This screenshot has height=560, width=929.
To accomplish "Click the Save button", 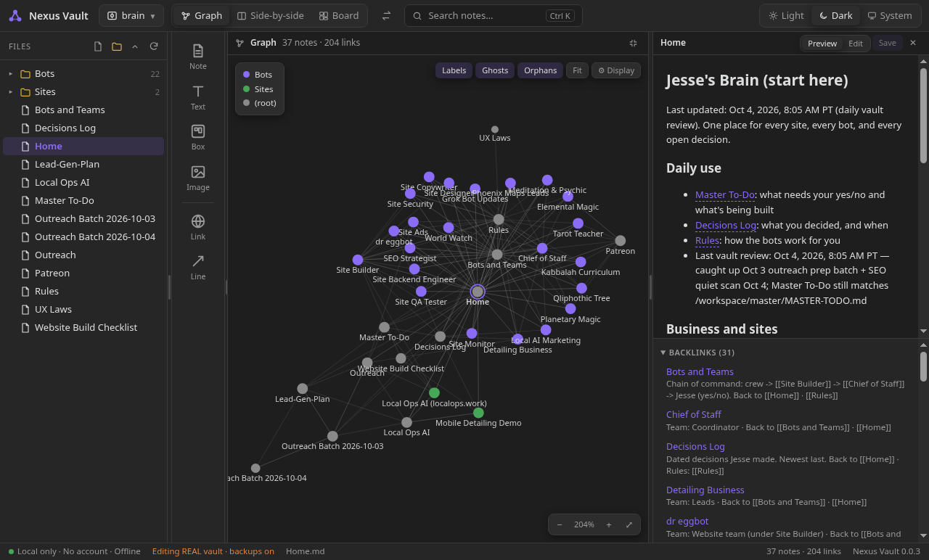I will point(887,43).
